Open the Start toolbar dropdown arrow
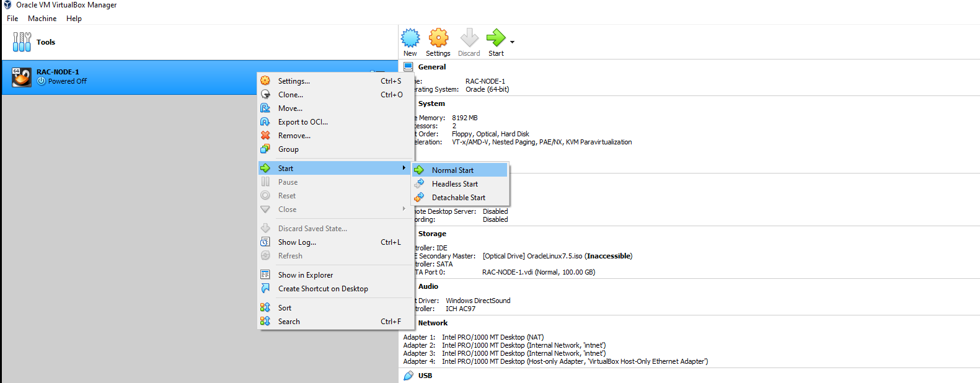 (513, 42)
